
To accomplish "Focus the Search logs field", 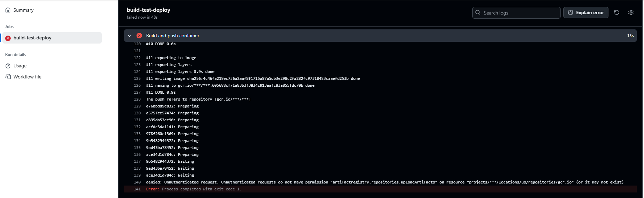I will tap(516, 13).
